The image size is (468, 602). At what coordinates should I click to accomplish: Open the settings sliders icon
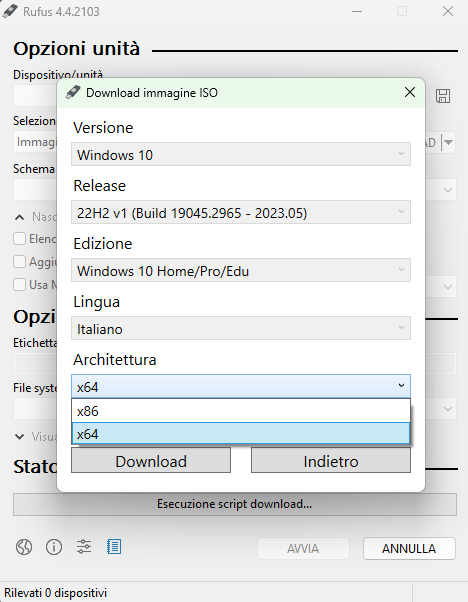[x=84, y=547]
